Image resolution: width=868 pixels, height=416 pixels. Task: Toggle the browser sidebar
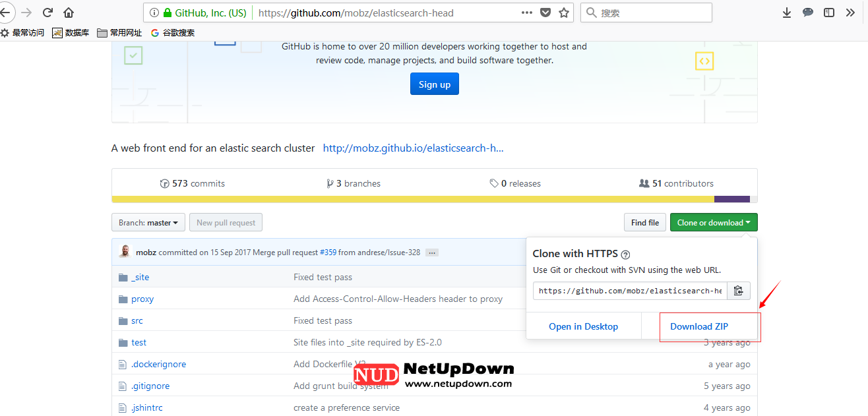click(x=829, y=13)
